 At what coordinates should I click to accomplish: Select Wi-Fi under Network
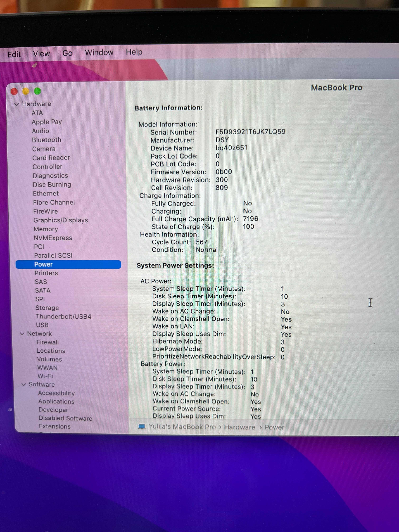45,376
